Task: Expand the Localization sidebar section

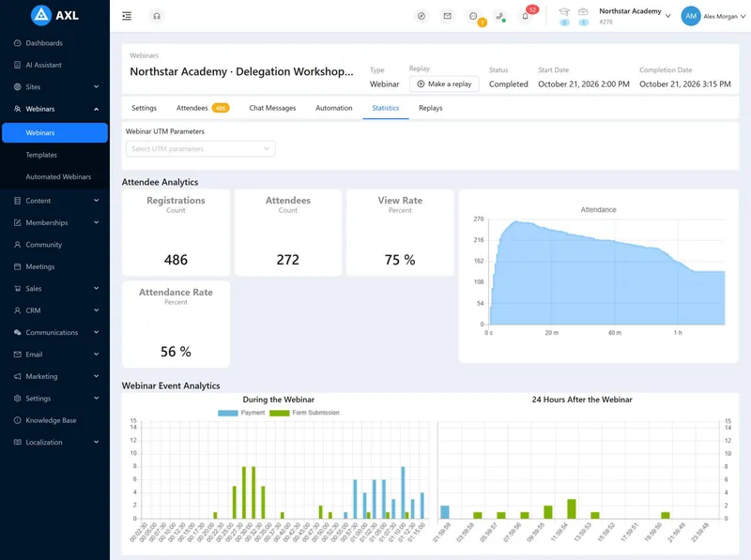Action: coord(54,442)
